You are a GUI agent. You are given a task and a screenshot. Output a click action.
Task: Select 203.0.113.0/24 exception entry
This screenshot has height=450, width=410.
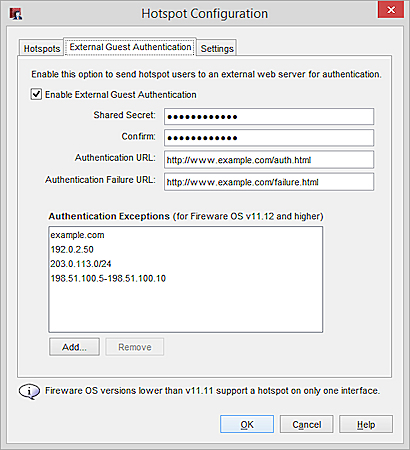[185, 264]
